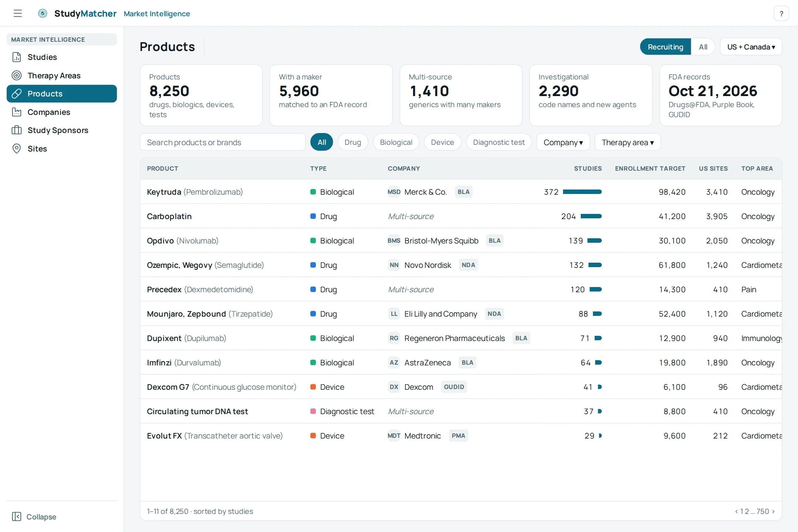This screenshot has width=798, height=532.
Task: Focus the Search products or brands field
Action: [223, 142]
